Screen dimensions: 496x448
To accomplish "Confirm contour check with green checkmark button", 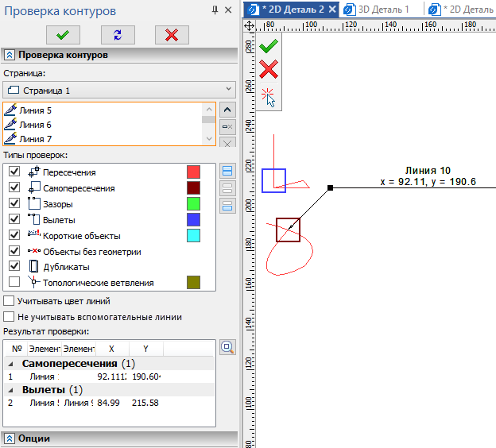I will coord(63,34).
